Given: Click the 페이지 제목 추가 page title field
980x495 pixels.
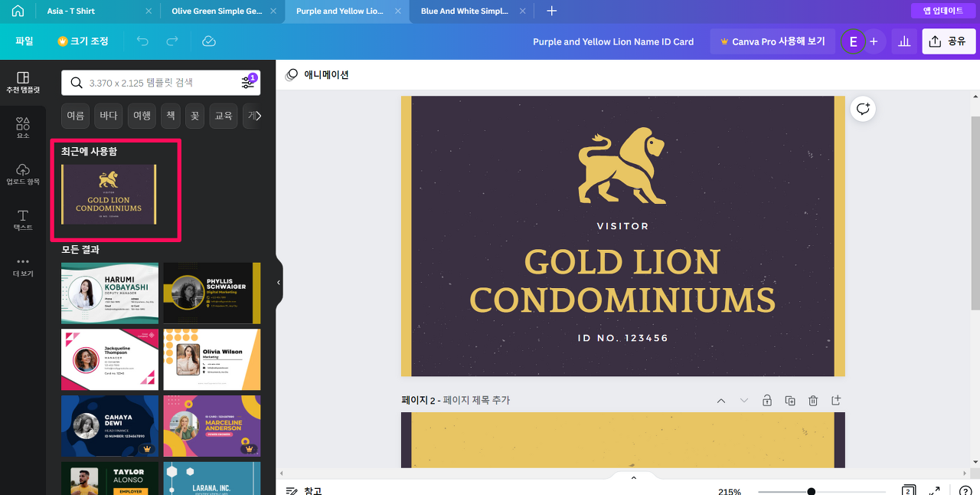Looking at the screenshot, I should pyautogui.click(x=476, y=401).
